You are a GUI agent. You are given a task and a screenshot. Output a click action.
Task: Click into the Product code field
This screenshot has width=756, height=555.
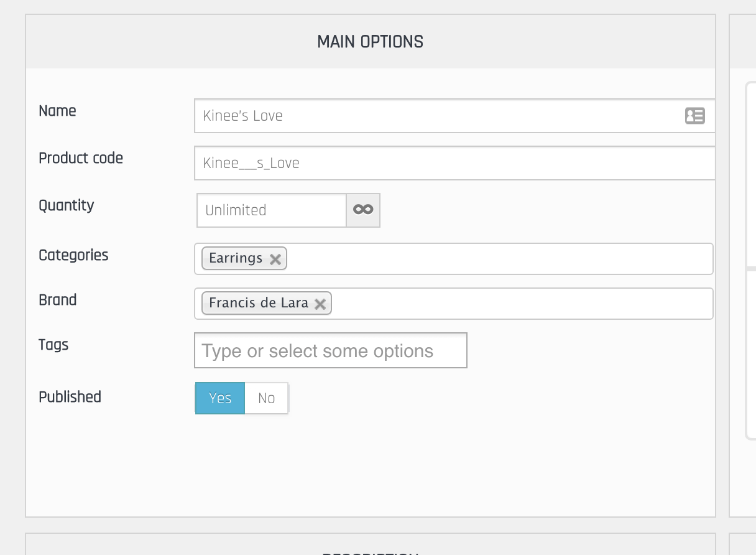[454, 163]
